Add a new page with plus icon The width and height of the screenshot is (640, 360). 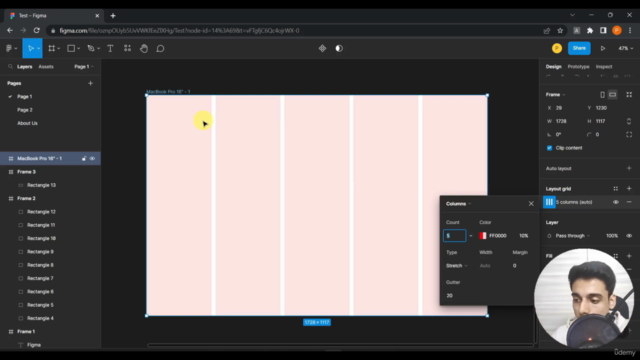tap(91, 83)
